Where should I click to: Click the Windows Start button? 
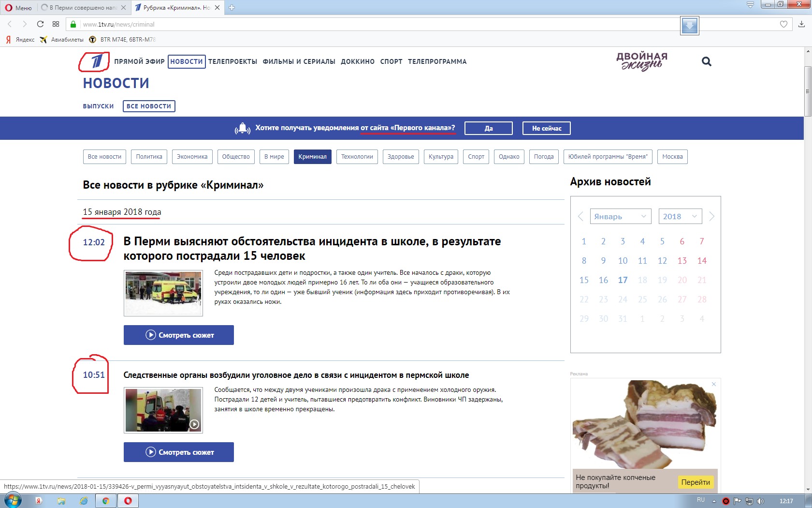[13, 501]
